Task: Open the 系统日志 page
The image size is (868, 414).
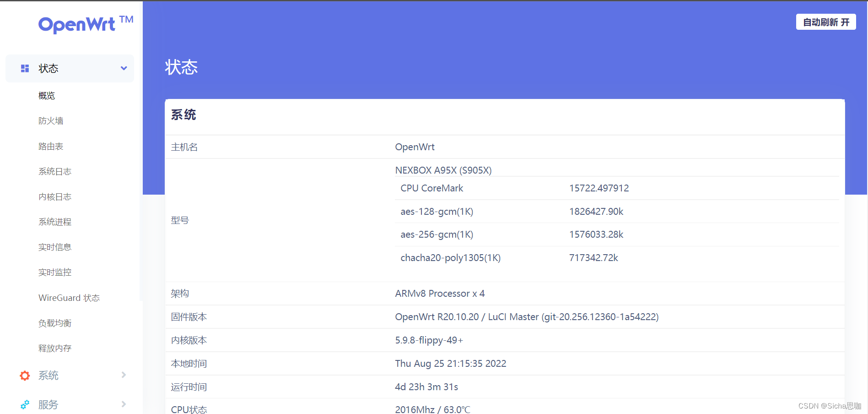Action: [55, 172]
